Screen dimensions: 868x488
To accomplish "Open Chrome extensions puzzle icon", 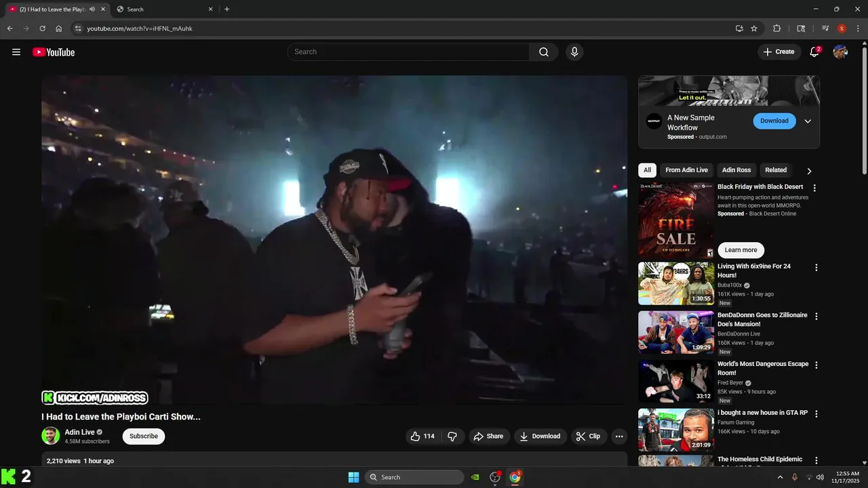I will 777,28.
